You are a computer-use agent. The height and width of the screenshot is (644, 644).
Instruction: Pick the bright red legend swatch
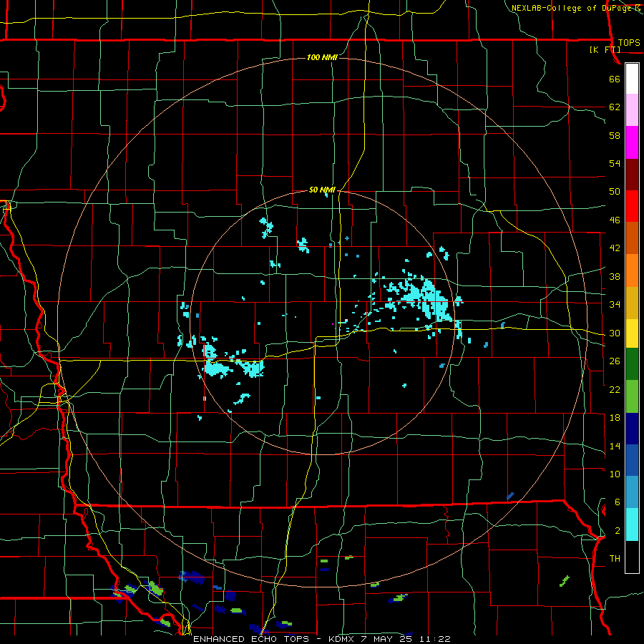pyautogui.click(x=632, y=206)
